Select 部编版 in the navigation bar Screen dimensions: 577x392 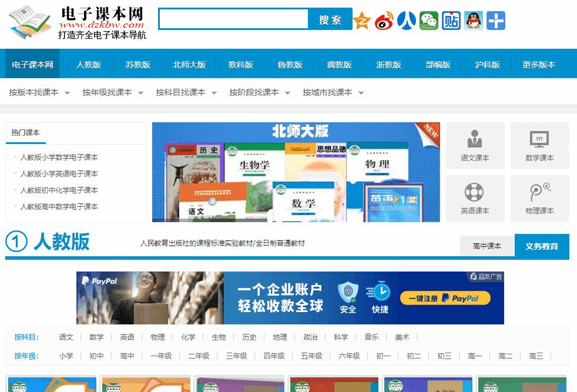click(x=438, y=65)
